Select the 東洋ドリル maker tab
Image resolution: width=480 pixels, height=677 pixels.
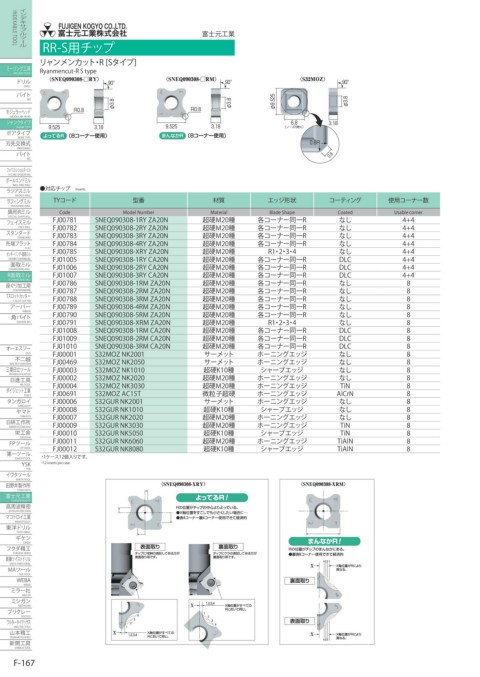click(16, 529)
